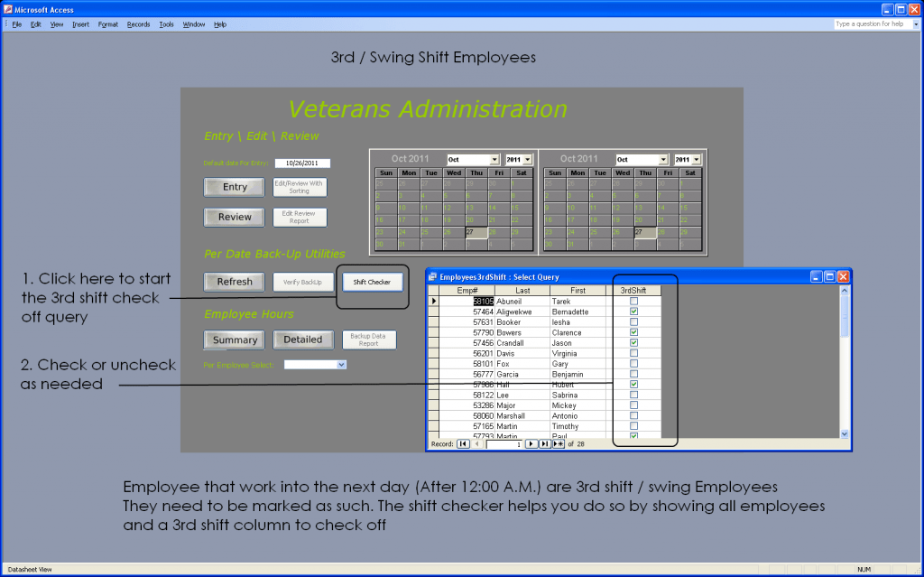Click the Shift Checker button
924x577 pixels.
(x=372, y=282)
